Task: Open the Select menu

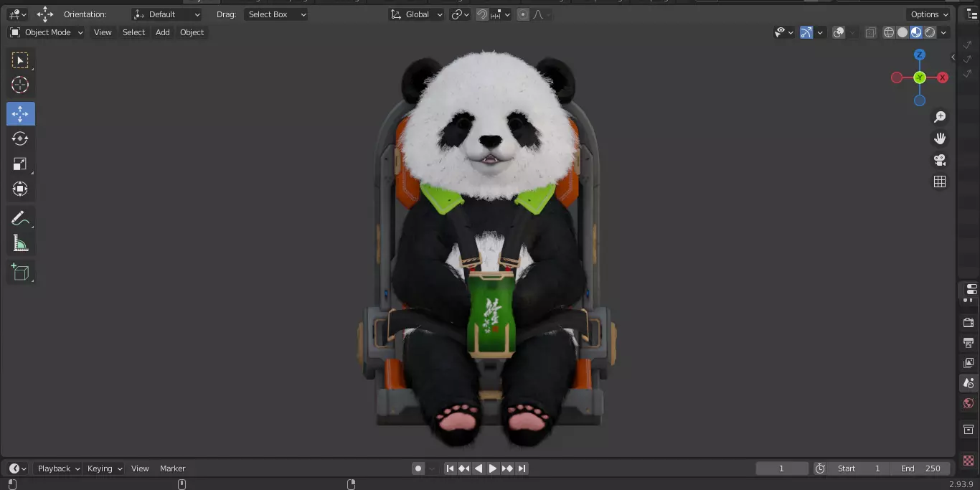Action: coord(133,32)
